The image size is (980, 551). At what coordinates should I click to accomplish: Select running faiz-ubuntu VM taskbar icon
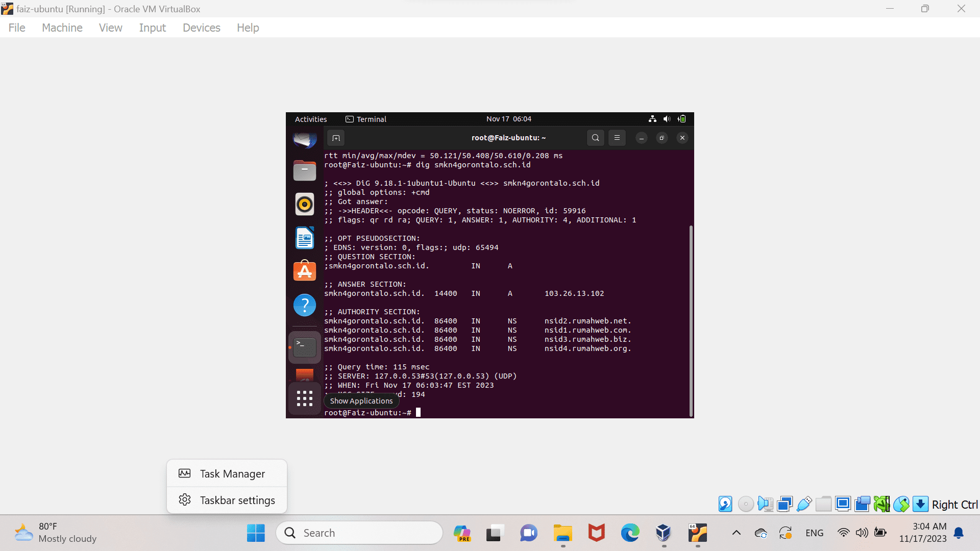[697, 533]
